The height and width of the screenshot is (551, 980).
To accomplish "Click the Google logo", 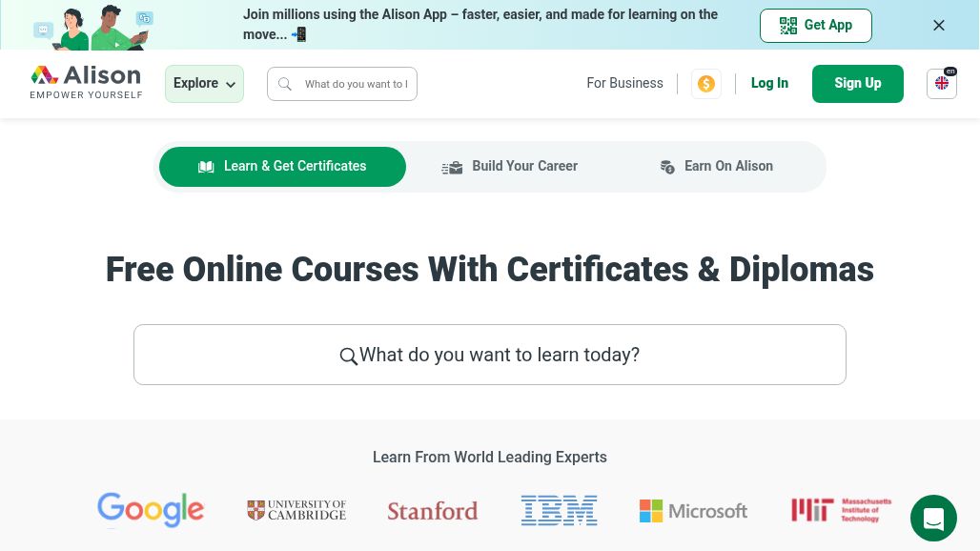I will click(151, 508).
